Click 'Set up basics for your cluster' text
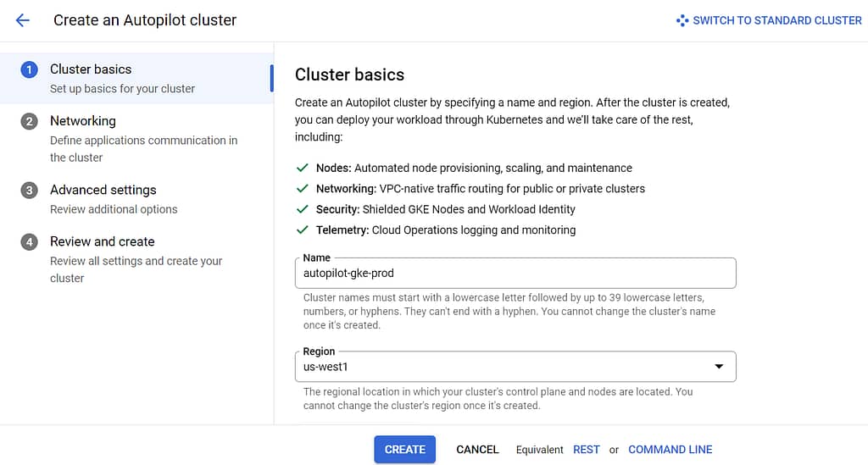 (122, 88)
